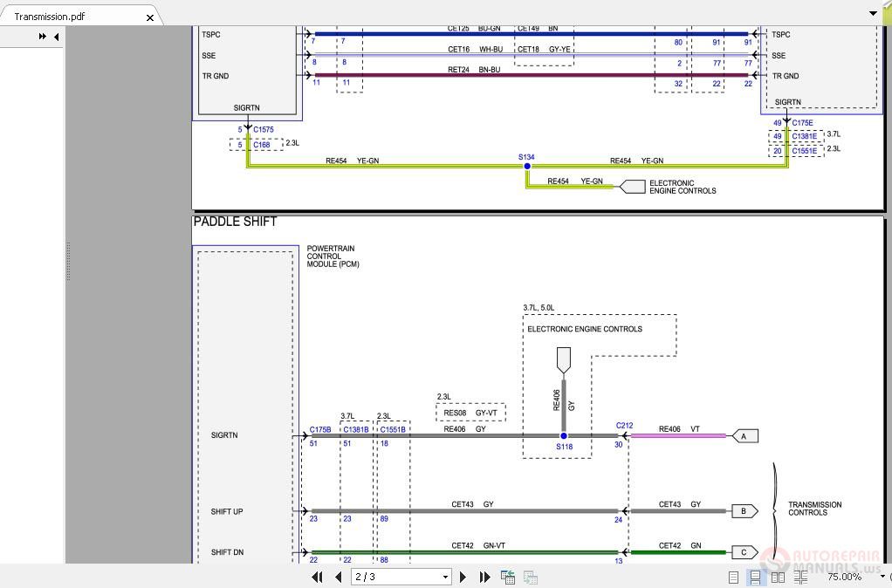
Task: Click the left TR GND label
Action: (216, 76)
